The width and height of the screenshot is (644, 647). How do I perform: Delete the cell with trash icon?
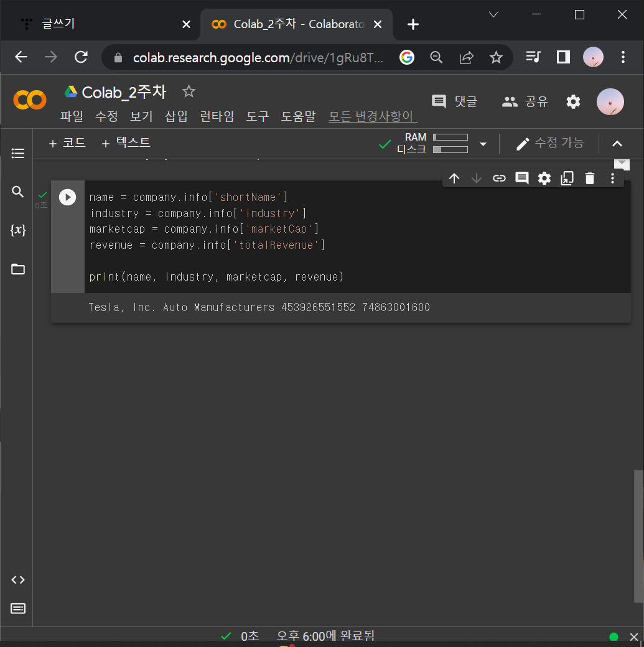click(590, 179)
